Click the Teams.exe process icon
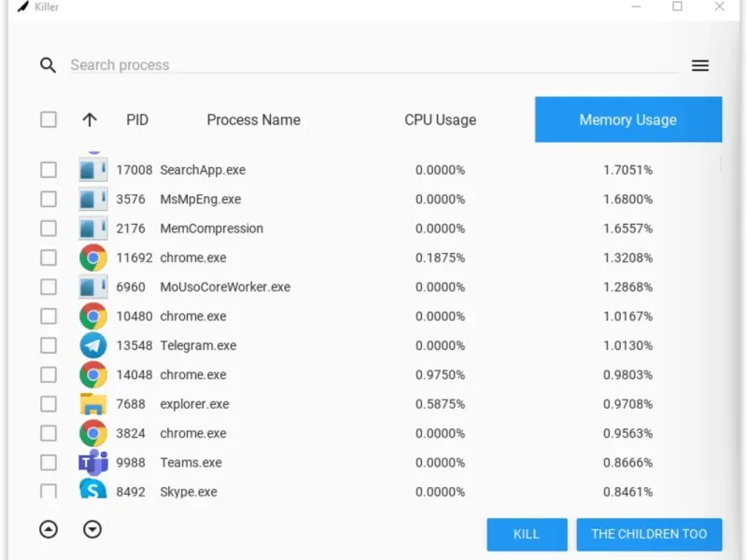Screen dimensions: 747x560 (93, 462)
